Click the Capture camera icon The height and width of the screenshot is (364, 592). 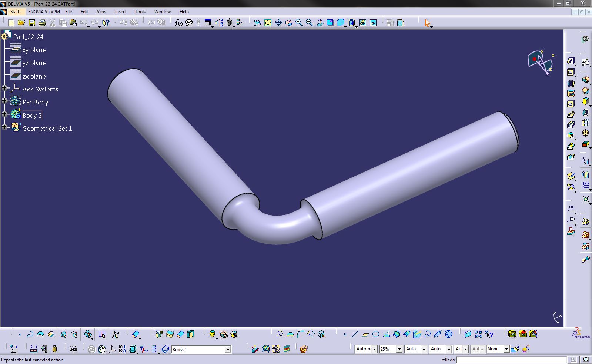pyautogui.click(x=73, y=349)
